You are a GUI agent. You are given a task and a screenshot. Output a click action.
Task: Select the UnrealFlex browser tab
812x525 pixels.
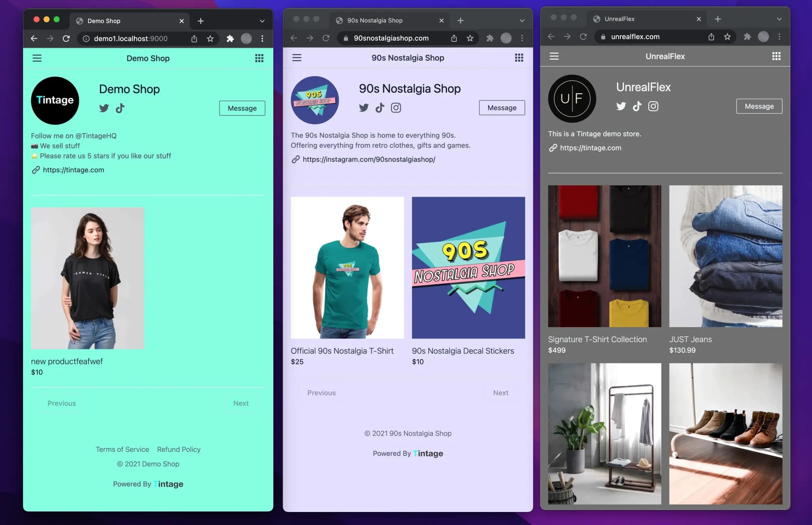(x=619, y=19)
